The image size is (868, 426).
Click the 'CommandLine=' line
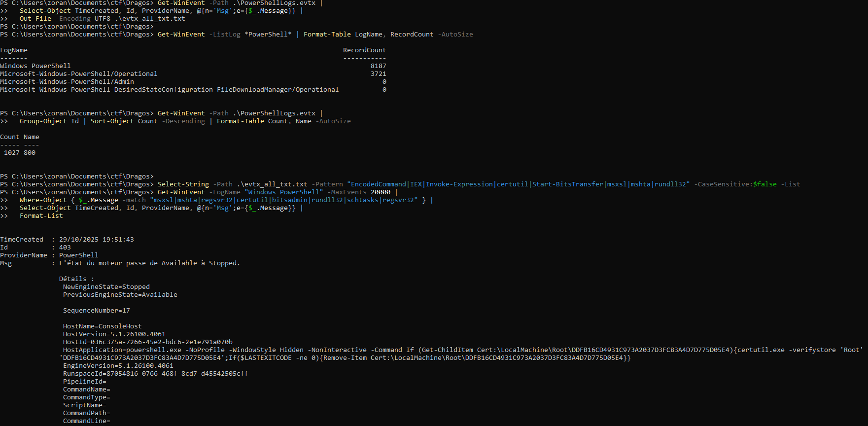(87, 421)
